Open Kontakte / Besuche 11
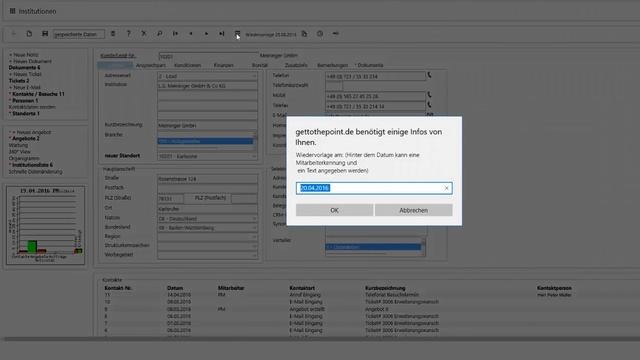The image size is (640, 360). click(38, 94)
